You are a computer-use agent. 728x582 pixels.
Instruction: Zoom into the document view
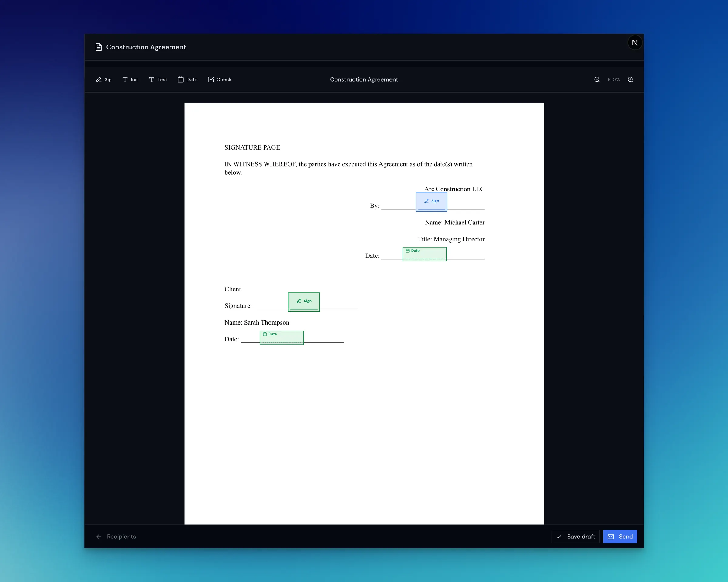[630, 80]
